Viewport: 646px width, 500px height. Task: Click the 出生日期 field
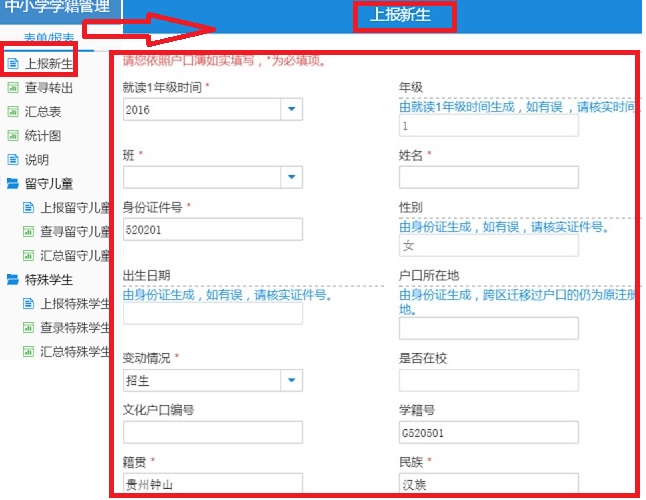[x=213, y=313]
